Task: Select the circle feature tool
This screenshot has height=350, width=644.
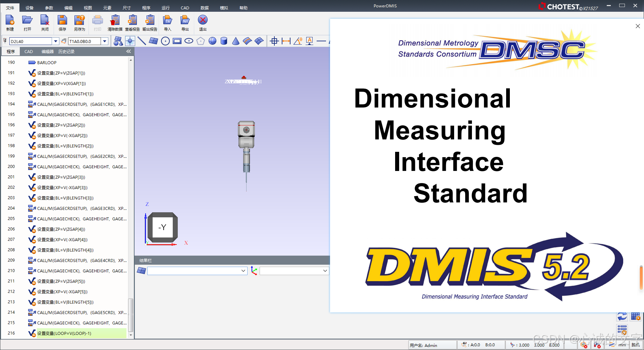Action: [165, 41]
